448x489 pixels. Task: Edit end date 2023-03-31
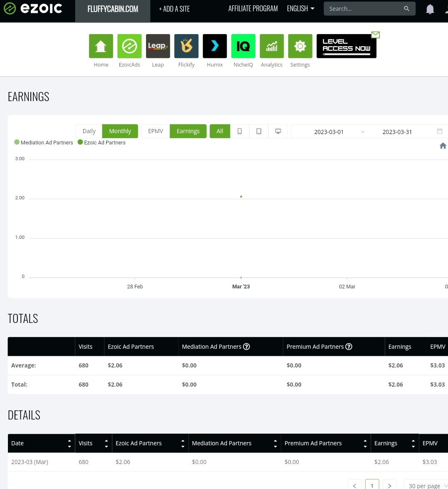click(397, 132)
